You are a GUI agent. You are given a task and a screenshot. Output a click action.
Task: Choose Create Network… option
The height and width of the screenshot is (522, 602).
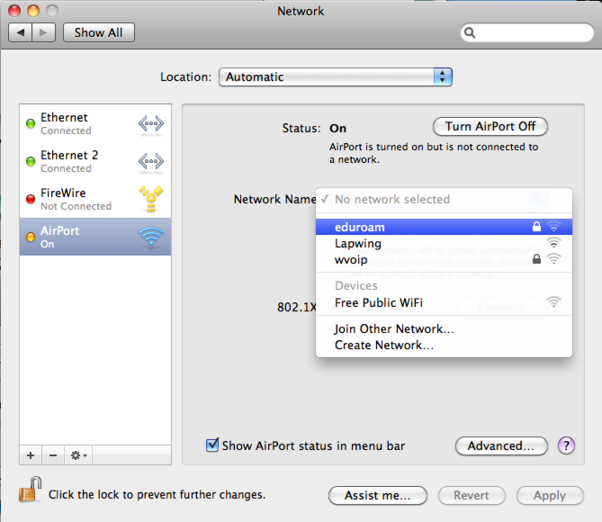444,345
